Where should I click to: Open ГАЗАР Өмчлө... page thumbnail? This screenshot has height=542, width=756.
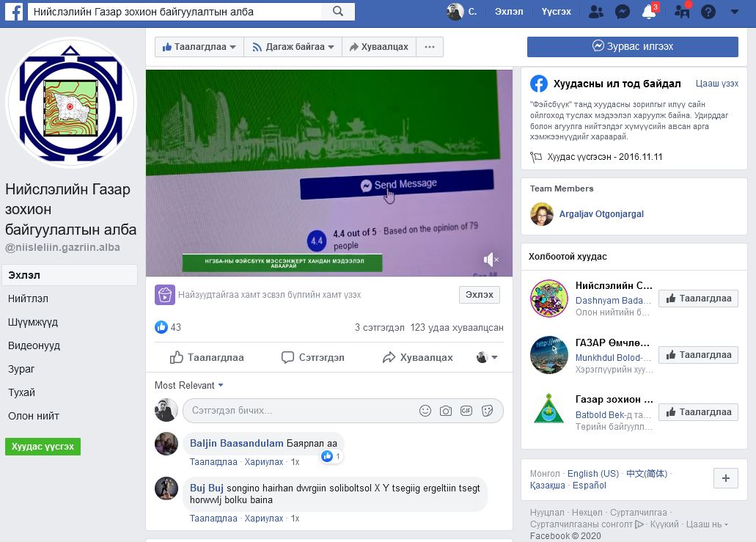coord(548,355)
